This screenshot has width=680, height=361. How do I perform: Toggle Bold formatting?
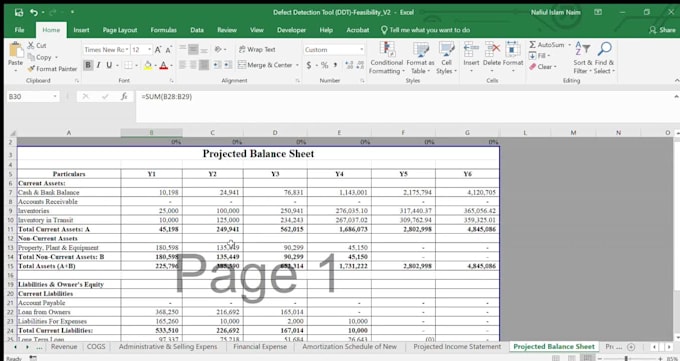[x=88, y=65]
